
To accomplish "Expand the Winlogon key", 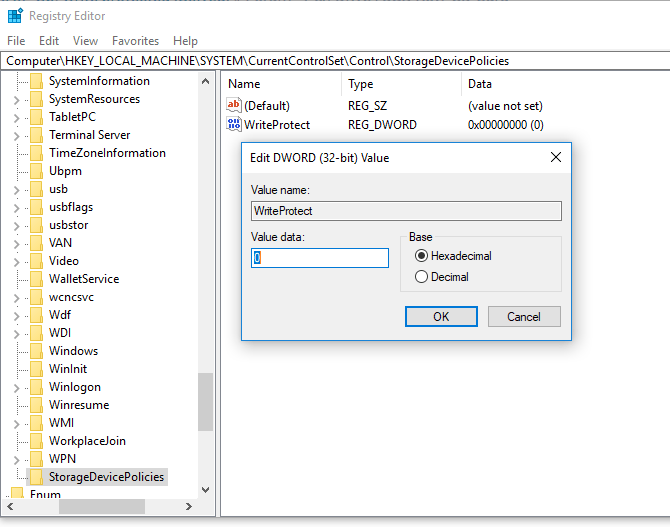I will point(16,388).
